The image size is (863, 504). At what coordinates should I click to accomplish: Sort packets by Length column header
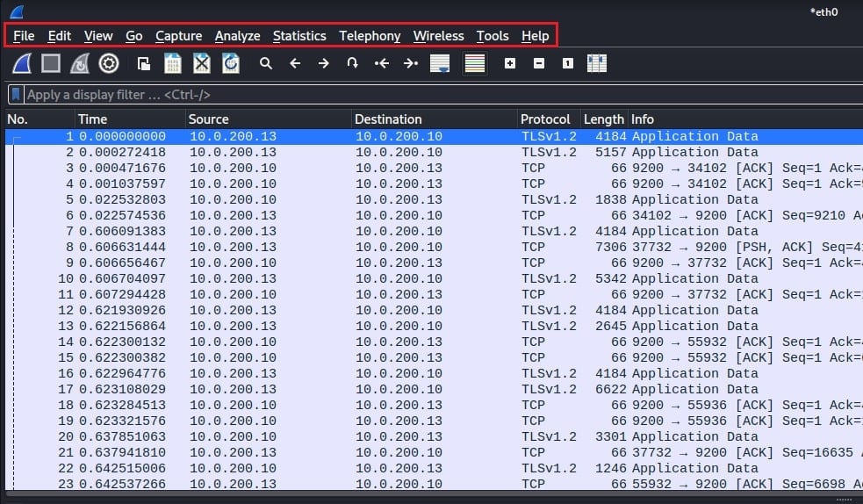604,119
